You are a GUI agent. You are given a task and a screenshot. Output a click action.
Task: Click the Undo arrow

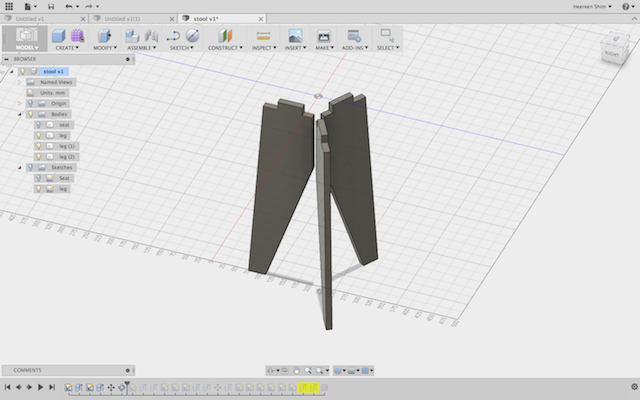(x=69, y=6)
